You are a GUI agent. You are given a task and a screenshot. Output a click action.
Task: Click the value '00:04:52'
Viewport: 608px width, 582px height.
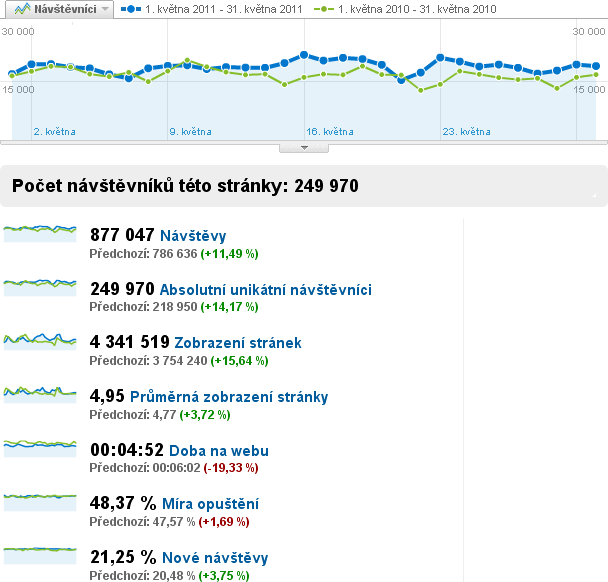coord(127,450)
